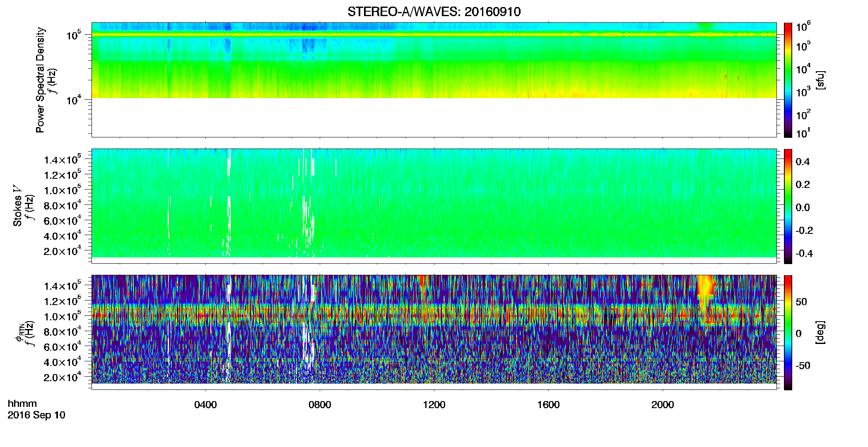Click the 2016 Sep 10 date label
Viewport: 868px width, 447px height.
click(36, 415)
